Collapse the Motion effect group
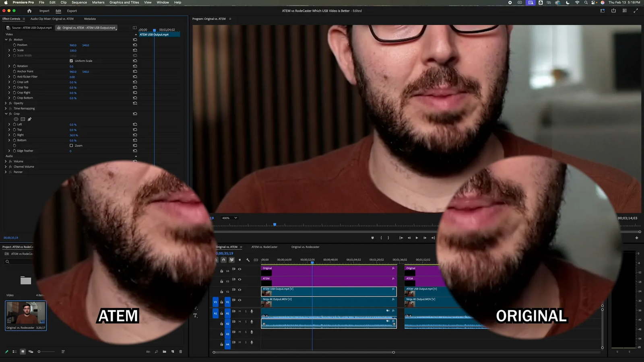644x362 pixels. coord(6,40)
